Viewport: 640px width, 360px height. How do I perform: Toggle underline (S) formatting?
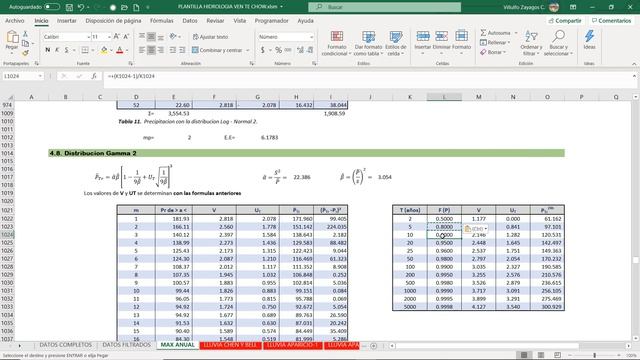click(67, 50)
